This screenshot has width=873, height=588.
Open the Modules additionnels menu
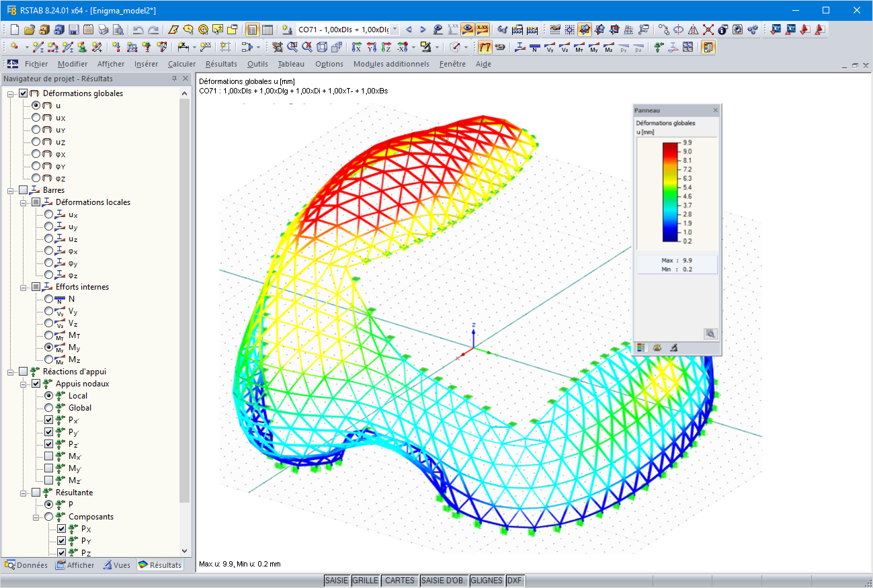[x=391, y=65]
